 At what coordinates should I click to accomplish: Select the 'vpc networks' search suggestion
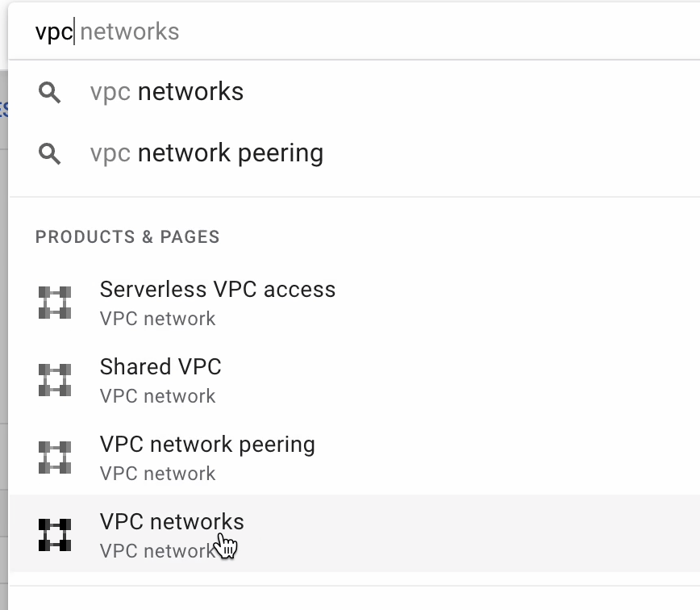(167, 92)
